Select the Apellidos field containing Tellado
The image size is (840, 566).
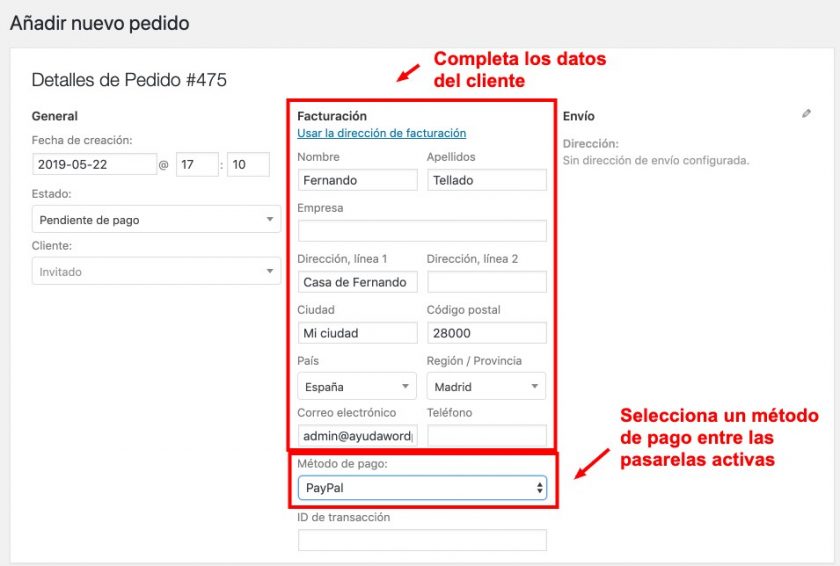click(x=487, y=180)
